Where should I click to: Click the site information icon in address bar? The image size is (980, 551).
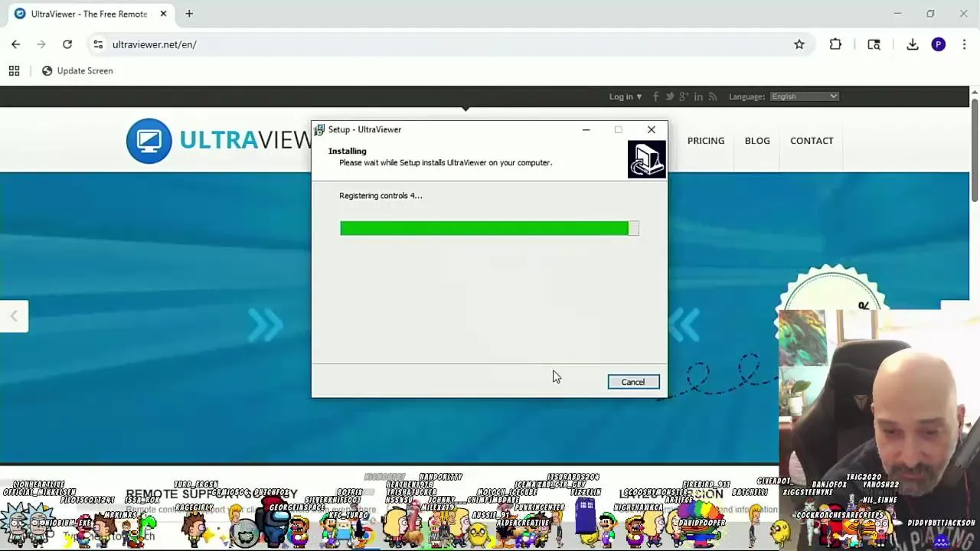click(x=98, y=44)
